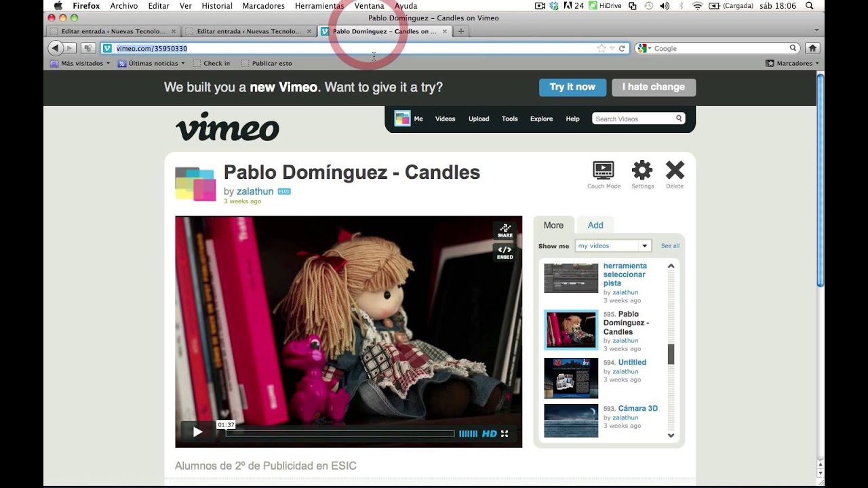Click Firefox forward arrow button

pos(71,48)
